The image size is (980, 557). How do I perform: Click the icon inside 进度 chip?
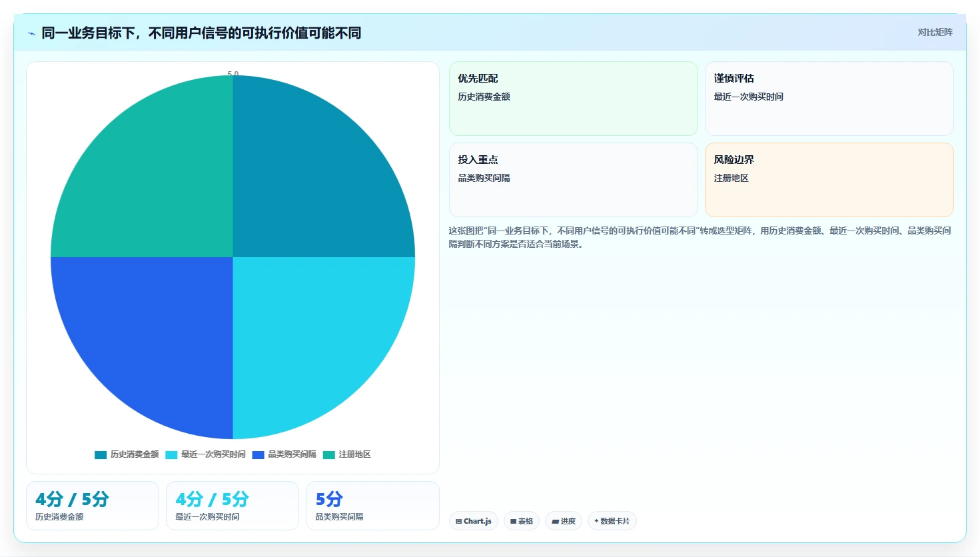point(556,522)
